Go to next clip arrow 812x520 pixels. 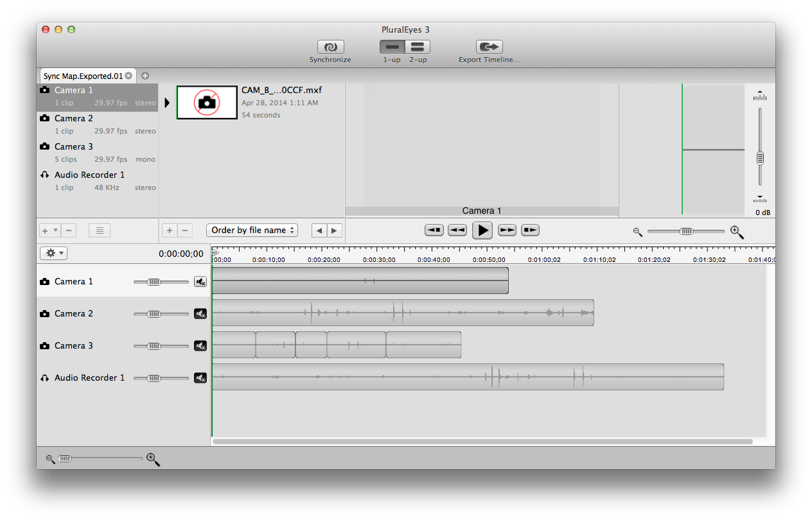point(335,230)
